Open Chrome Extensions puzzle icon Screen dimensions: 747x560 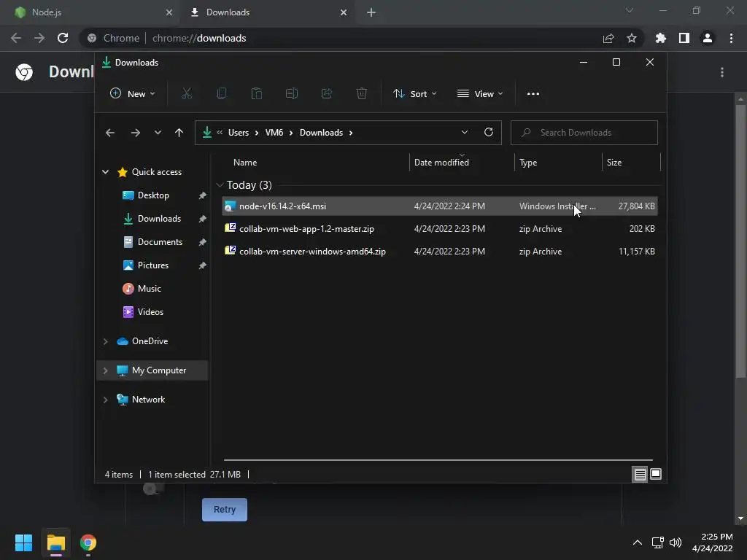point(660,38)
